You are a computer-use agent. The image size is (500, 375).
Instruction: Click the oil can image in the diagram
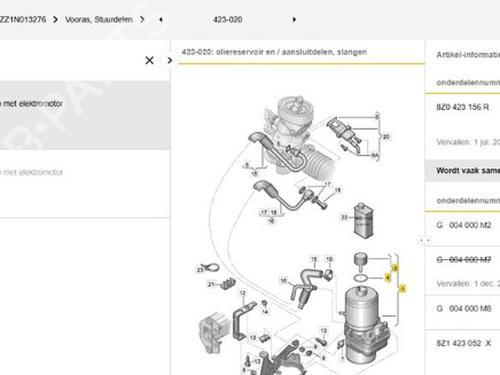363,220
